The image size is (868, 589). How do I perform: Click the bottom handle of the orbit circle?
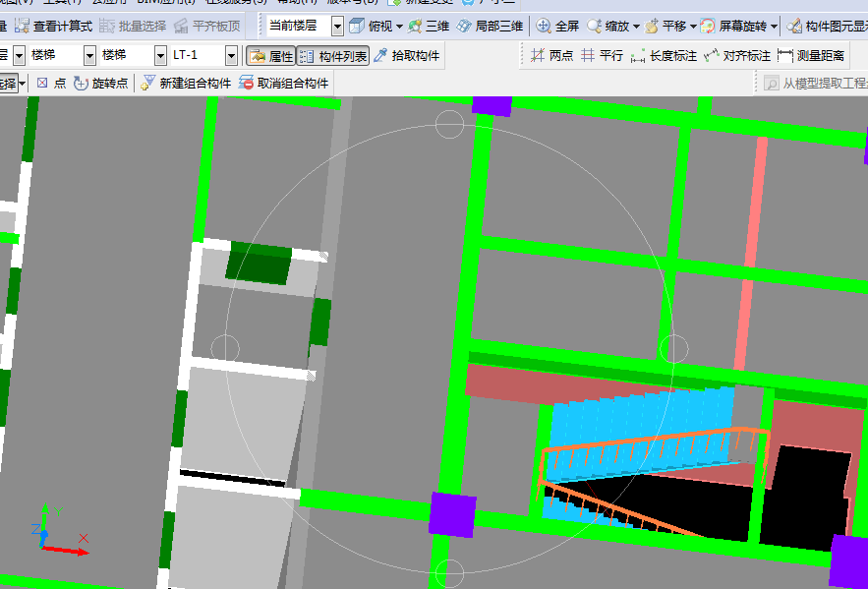(449, 573)
